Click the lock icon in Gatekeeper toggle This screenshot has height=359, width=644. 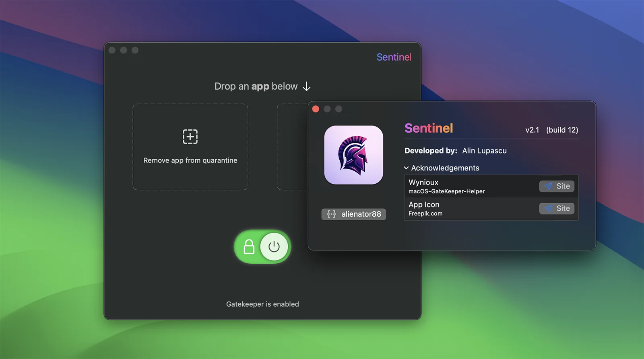pyautogui.click(x=249, y=247)
